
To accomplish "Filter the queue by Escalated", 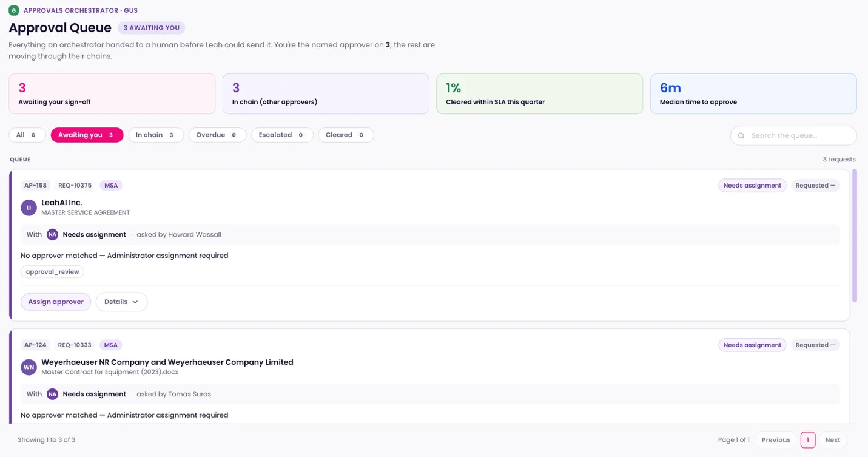I will (x=282, y=135).
